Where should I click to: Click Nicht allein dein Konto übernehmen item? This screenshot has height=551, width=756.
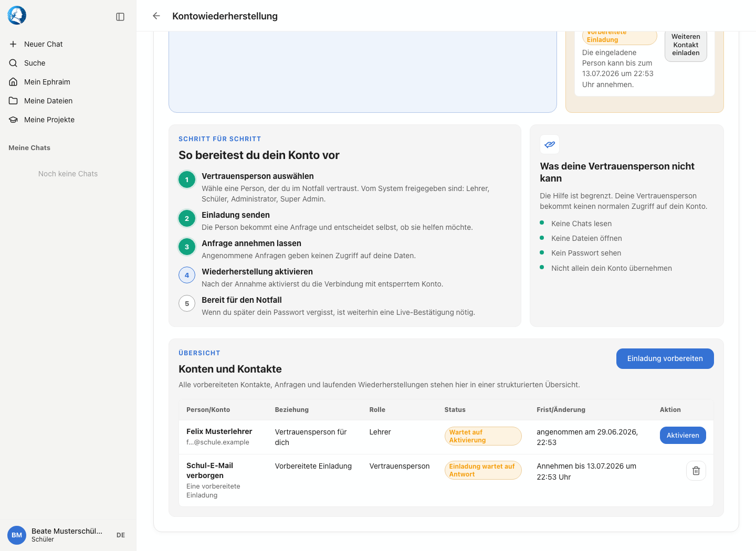click(x=611, y=268)
